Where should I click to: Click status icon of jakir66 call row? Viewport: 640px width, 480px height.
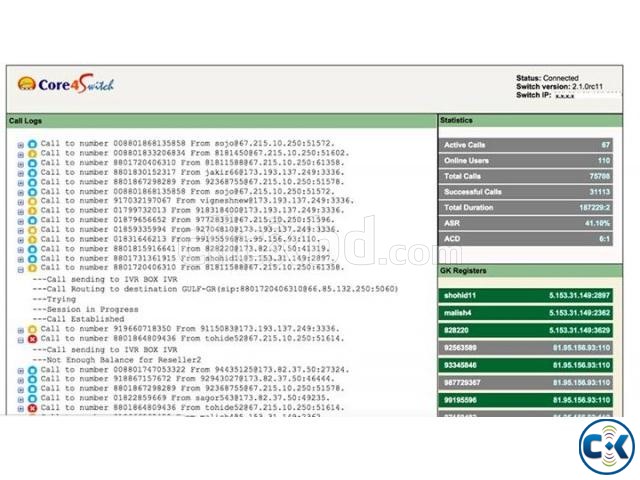pyautogui.click(x=32, y=173)
